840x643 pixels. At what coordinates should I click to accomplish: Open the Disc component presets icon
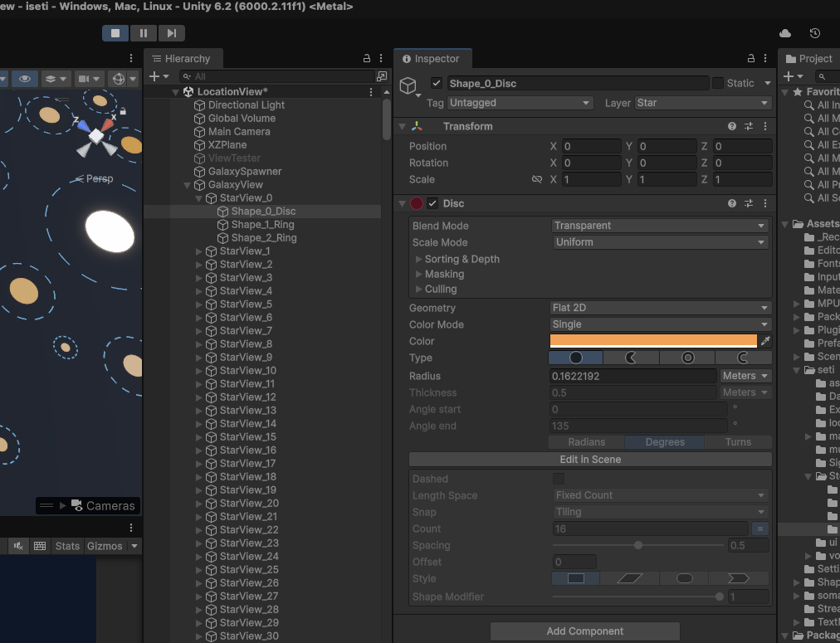749,203
